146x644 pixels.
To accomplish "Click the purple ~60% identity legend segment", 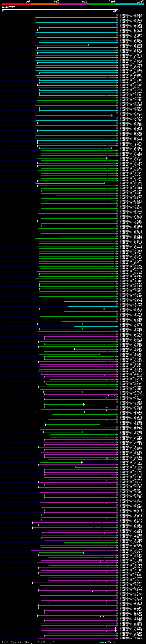I will pos(73,4).
